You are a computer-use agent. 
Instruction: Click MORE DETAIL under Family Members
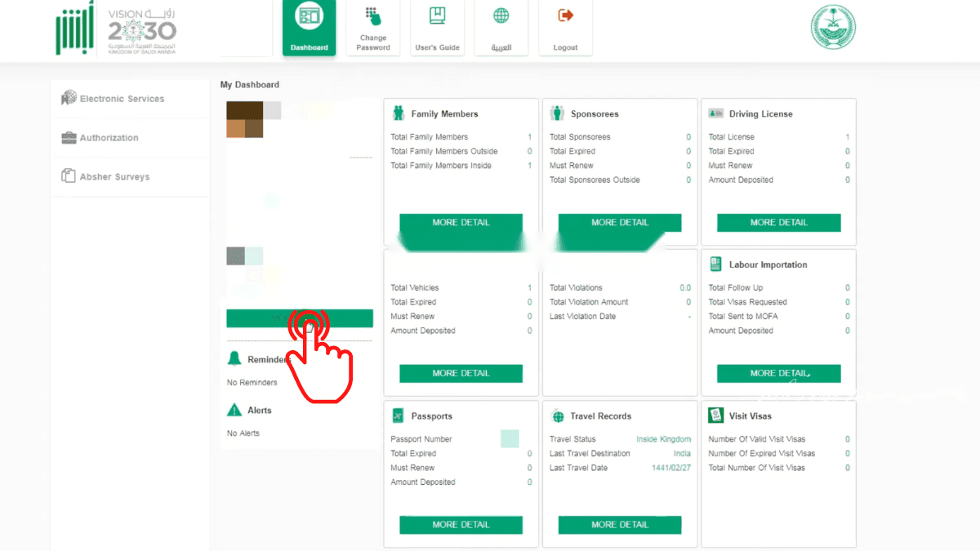click(461, 222)
